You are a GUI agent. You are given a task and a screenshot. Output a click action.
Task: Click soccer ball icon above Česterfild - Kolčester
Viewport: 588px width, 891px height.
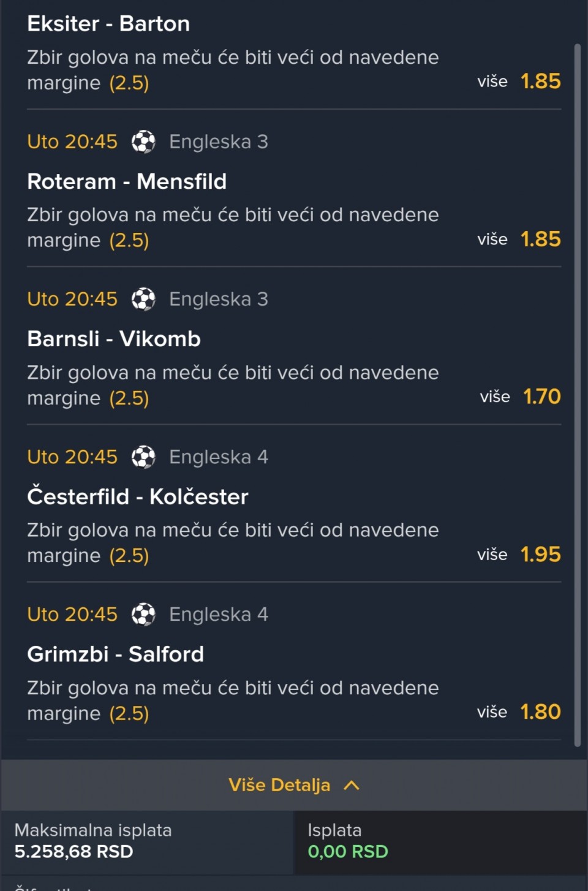(x=143, y=457)
